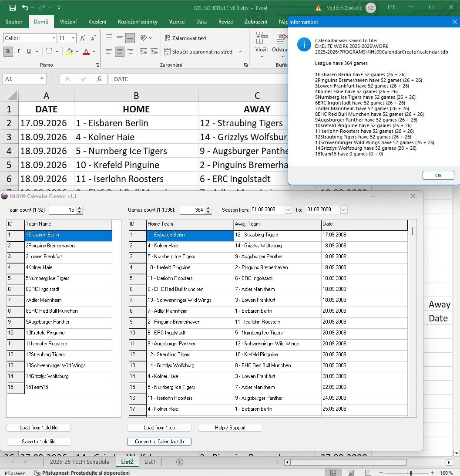This screenshot has width=460, height=476.
Task: Apply the yellow fill color bucket
Action: [x=70, y=51]
